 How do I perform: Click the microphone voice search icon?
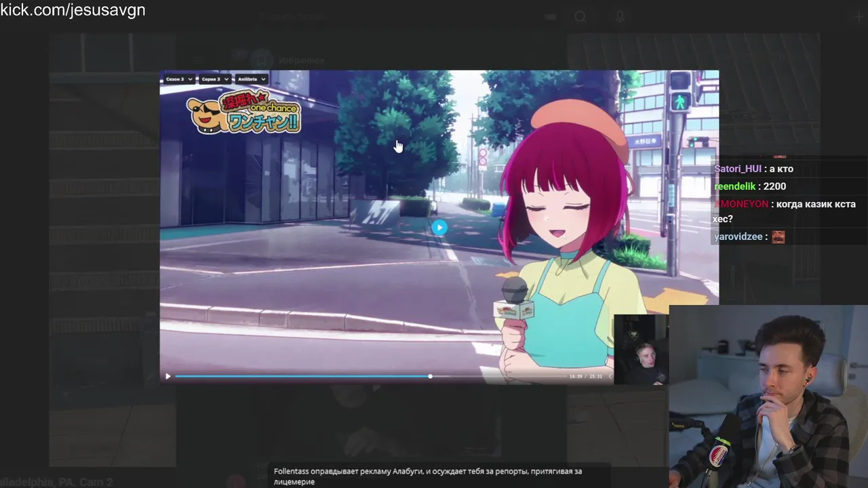pyautogui.click(x=620, y=17)
